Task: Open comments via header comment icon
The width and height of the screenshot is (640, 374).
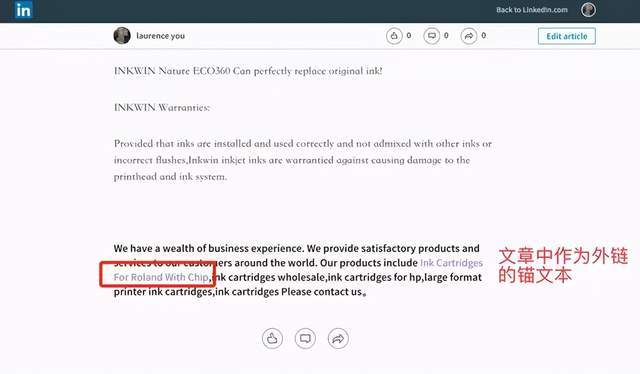Action: pyautogui.click(x=431, y=36)
